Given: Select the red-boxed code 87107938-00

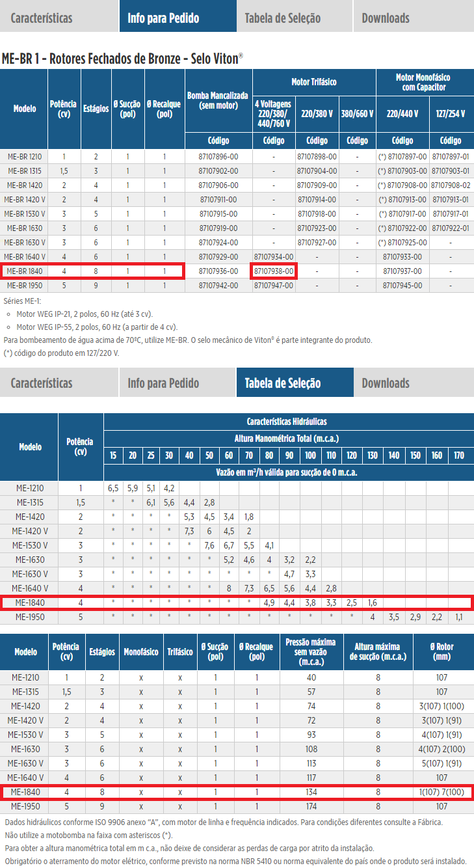Looking at the screenshot, I should pos(274,271).
